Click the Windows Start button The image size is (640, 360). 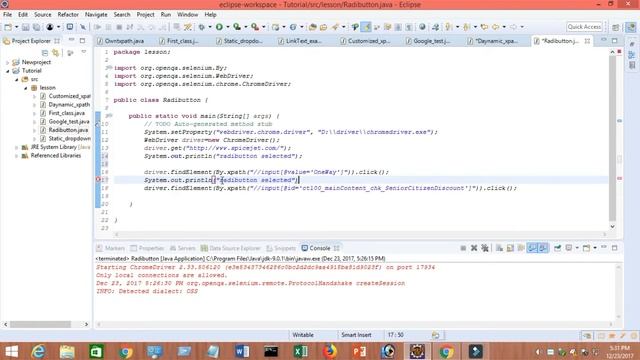11,351
